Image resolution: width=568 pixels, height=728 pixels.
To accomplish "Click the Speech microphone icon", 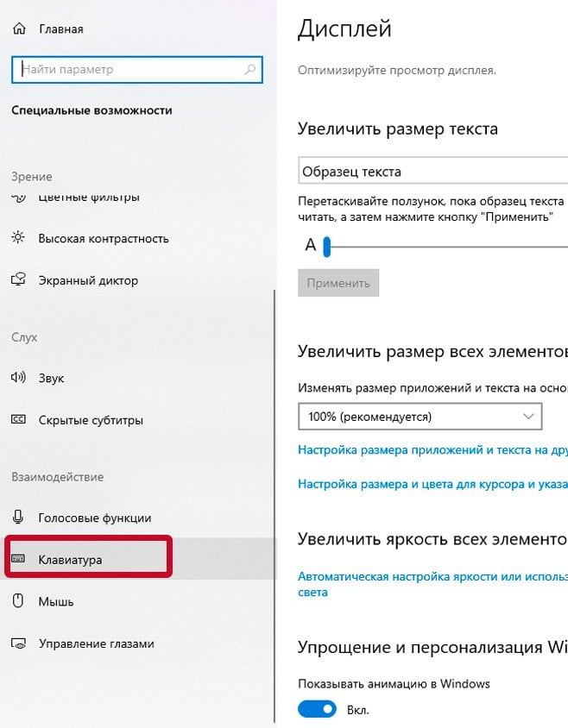I will coord(18,517).
